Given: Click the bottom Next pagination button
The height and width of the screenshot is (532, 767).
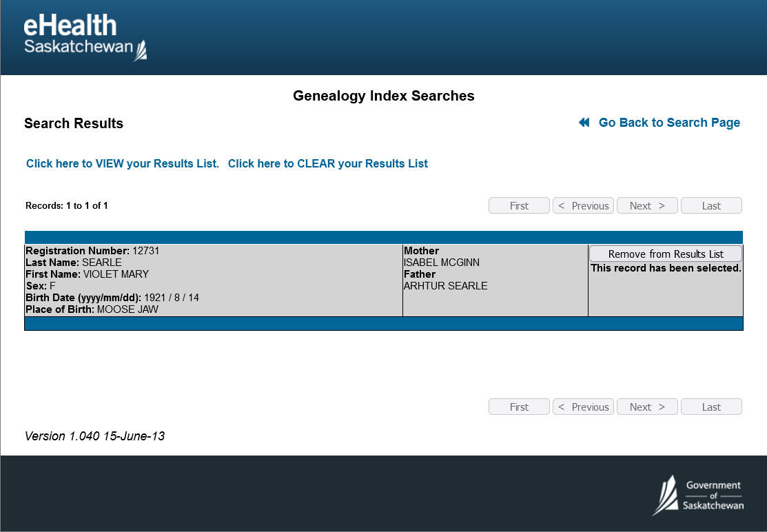Looking at the screenshot, I should (647, 407).
